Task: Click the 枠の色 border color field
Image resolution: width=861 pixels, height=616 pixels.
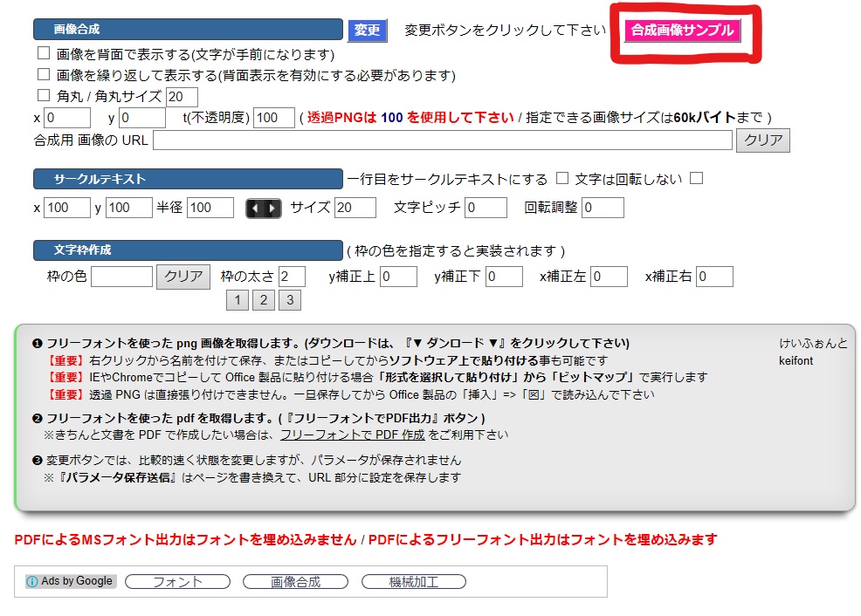Action: [121, 277]
